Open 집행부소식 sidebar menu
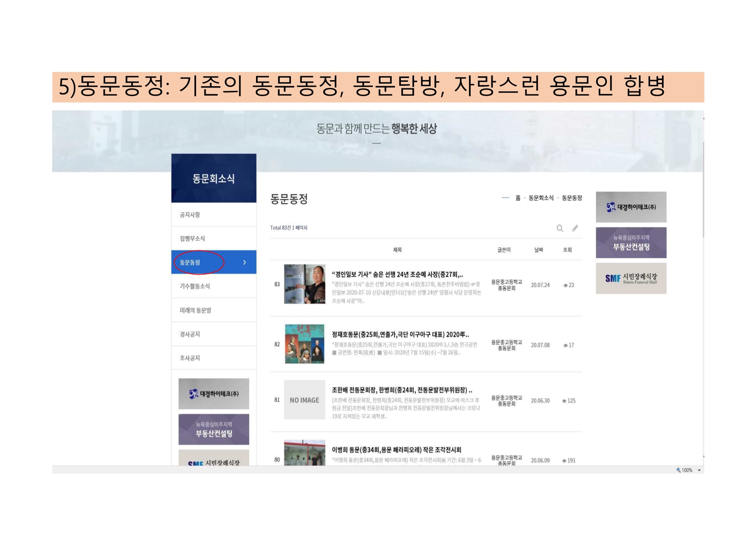756x534 pixels. (x=214, y=238)
